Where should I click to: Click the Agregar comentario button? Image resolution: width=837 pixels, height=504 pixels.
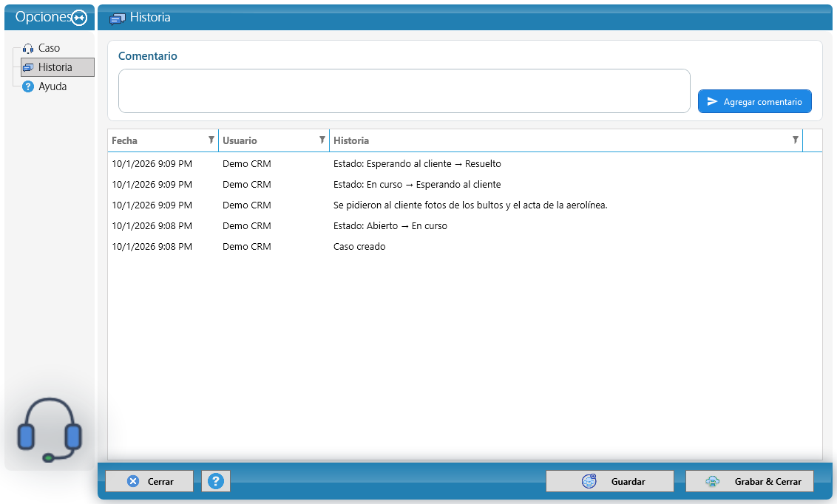coord(755,101)
